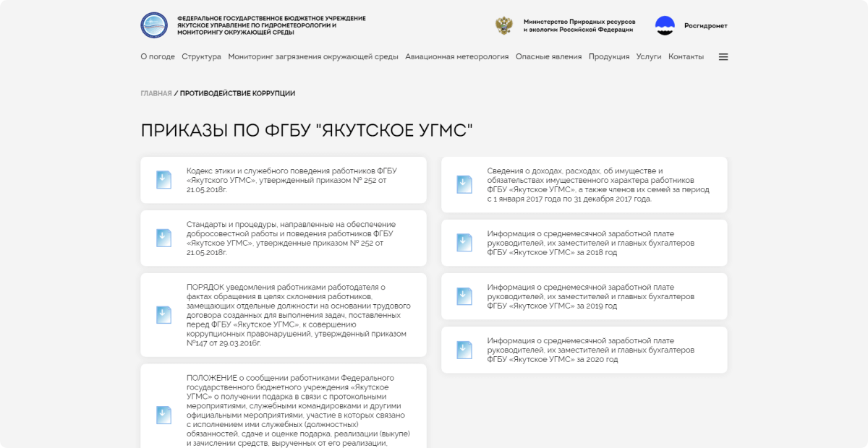Open the Контакты menu item
Image resolution: width=868 pixels, height=448 pixels.
[x=686, y=56]
